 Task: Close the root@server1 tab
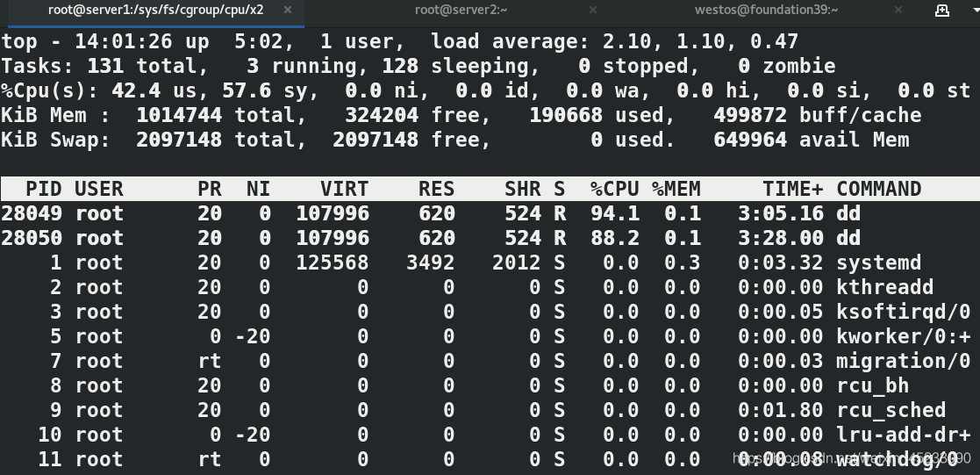point(288,10)
